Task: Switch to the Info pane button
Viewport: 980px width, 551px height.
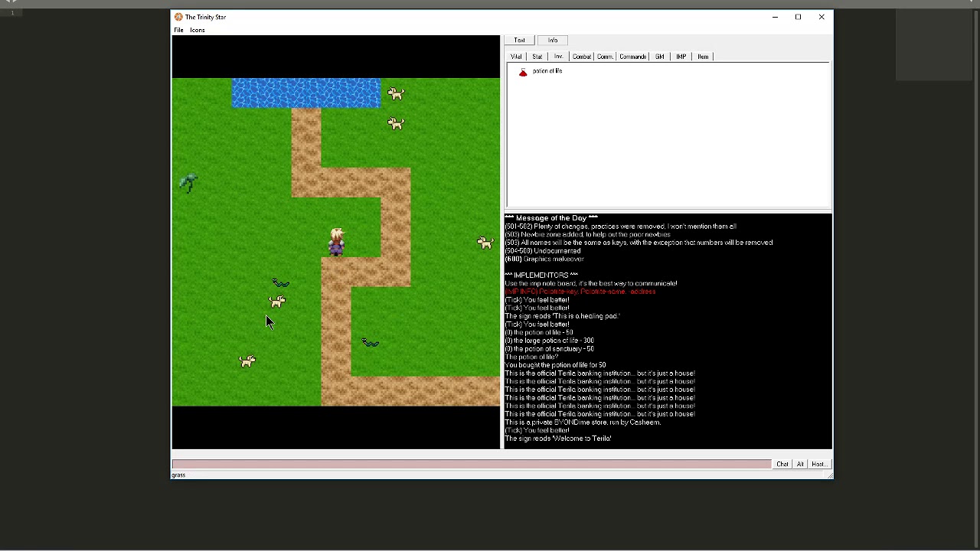Action: pos(553,40)
